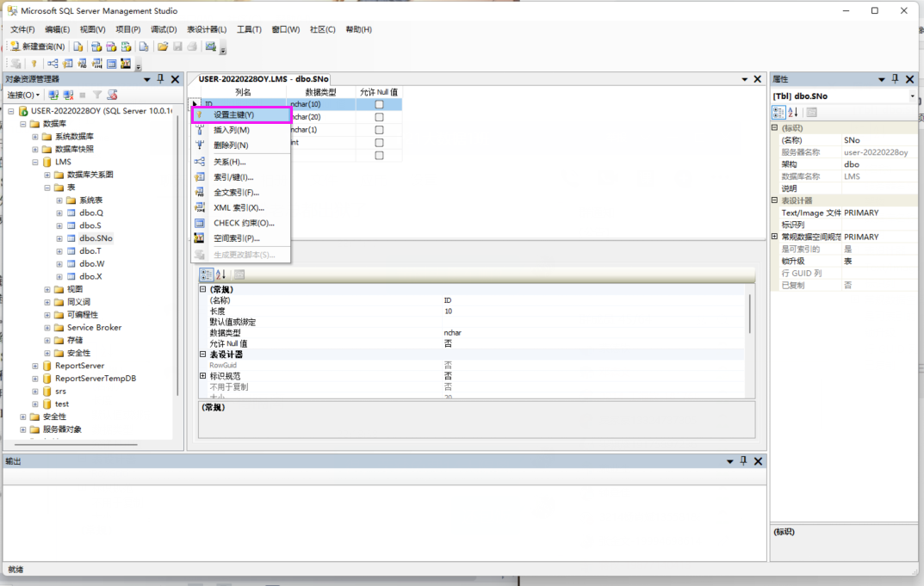Screen dimensions: 924x586
Task: Choose CHECK 约束(O)... from context menu
Action: [240, 223]
